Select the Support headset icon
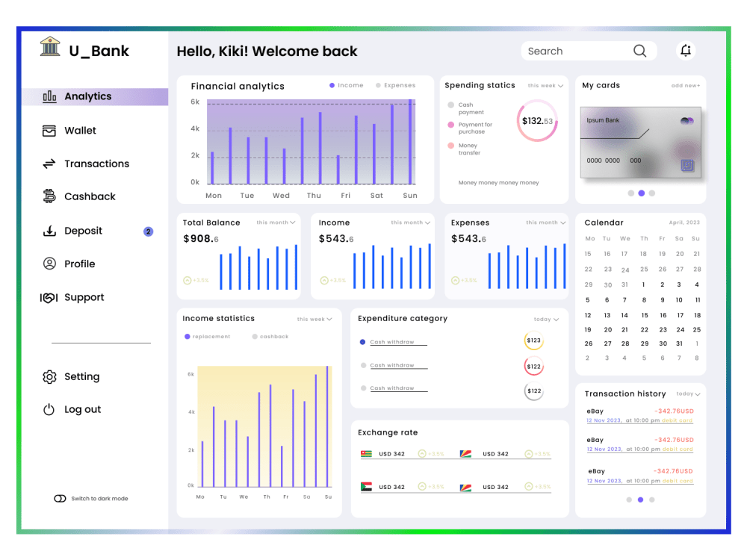 tap(49, 297)
